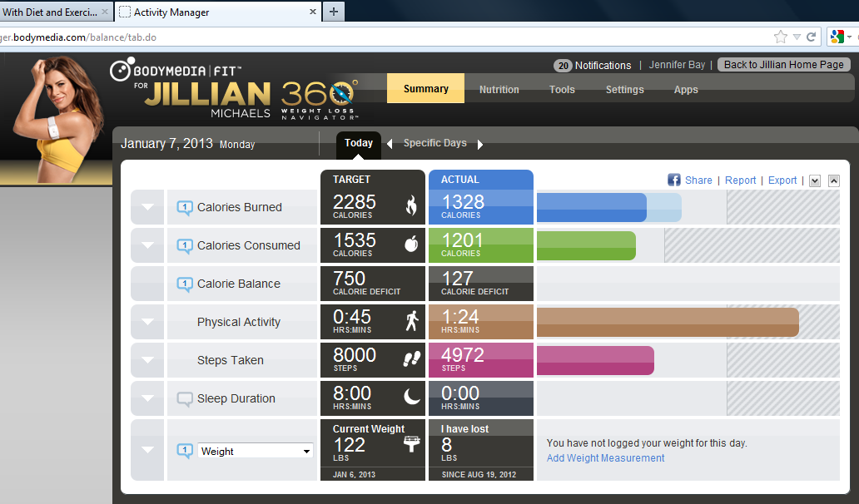Image resolution: width=859 pixels, height=504 pixels.
Task: Open the Weight row comment bubble
Action: pos(185,451)
